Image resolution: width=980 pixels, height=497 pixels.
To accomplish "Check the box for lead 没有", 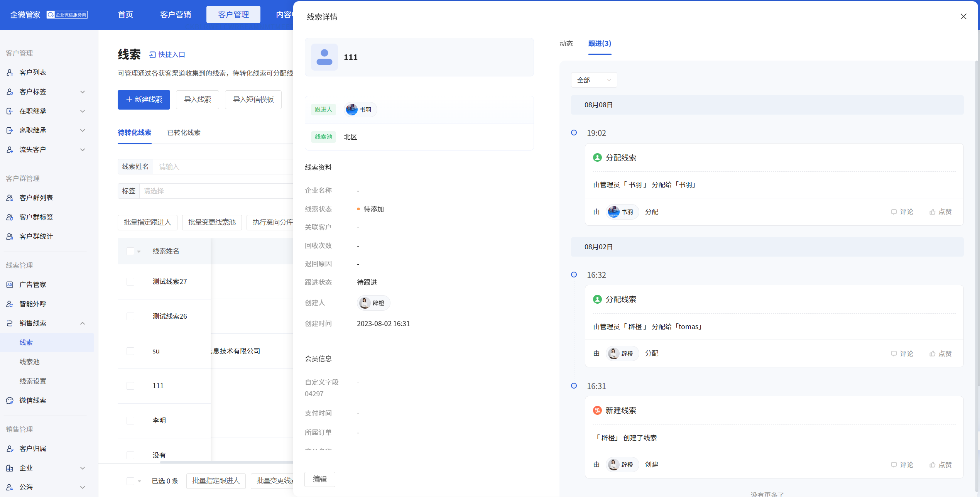I will (x=130, y=455).
